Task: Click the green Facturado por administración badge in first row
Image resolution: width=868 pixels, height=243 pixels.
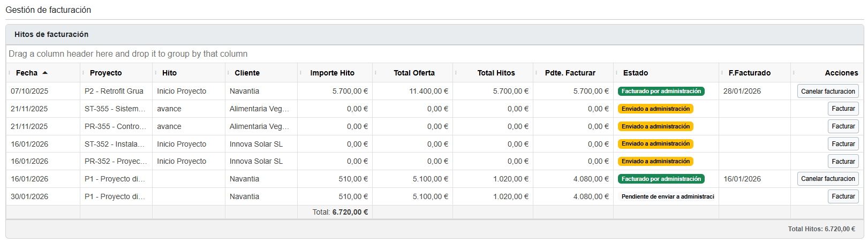Action: point(661,92)
